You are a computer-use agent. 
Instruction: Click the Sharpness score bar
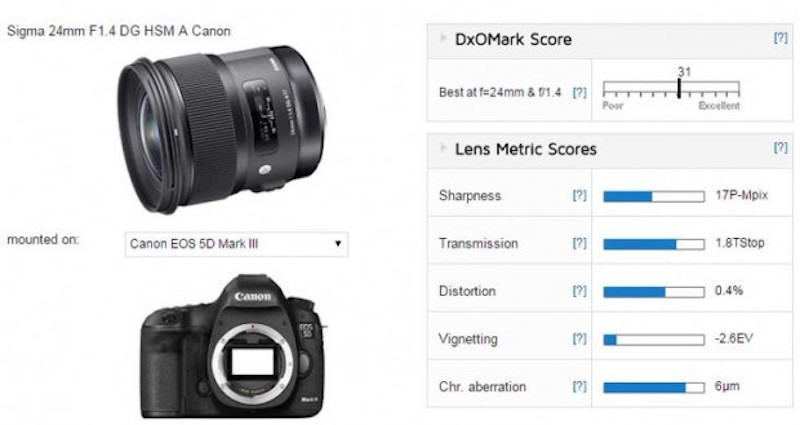pos(654,196)
